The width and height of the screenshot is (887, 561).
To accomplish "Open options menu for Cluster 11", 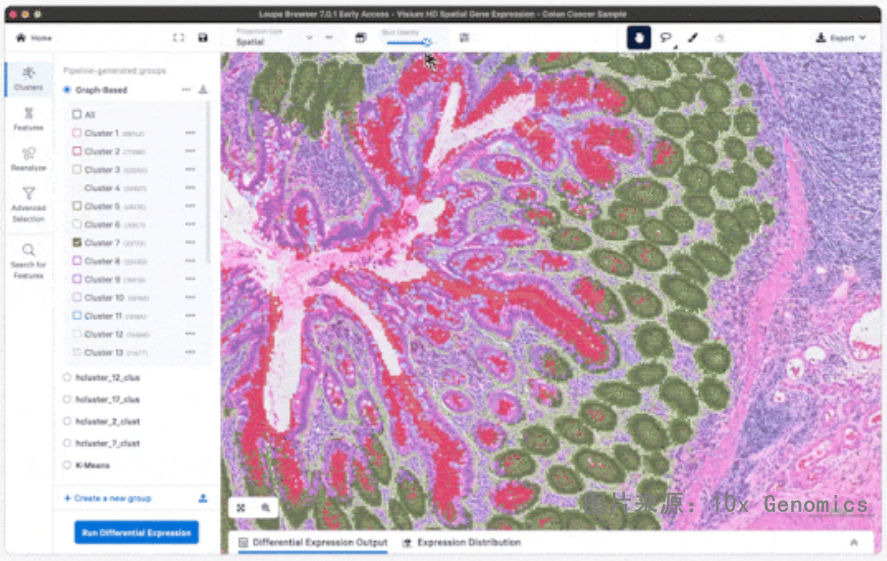I will 190,316.
